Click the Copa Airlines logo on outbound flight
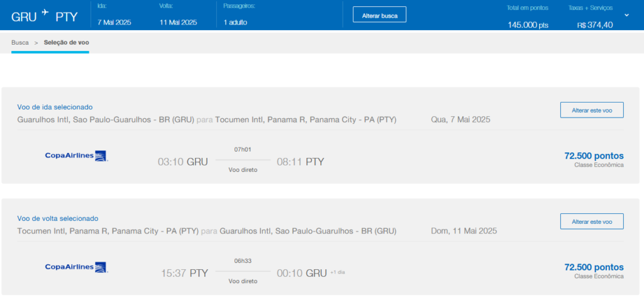The width and height of the screenshot is (644, 300). click(76, 156)
